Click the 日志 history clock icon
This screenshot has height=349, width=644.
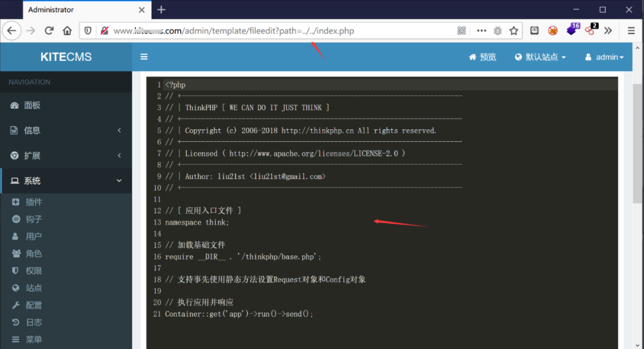16,322
